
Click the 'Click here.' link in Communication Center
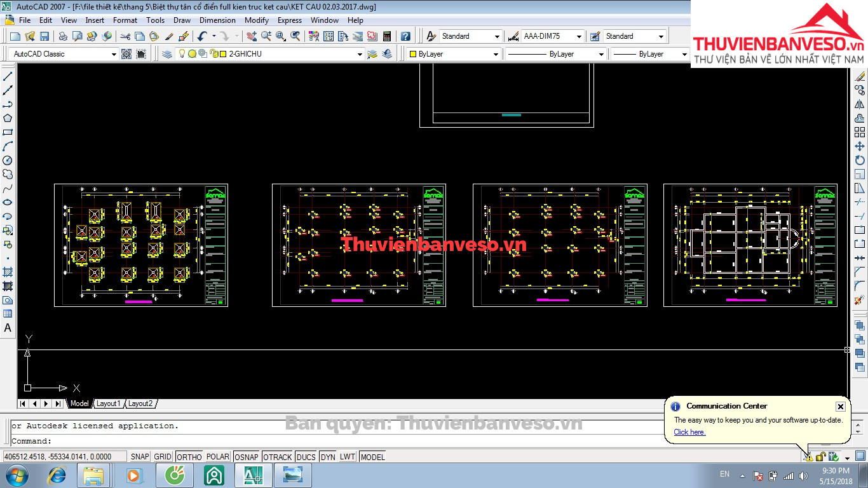click(x=689, y=432)
